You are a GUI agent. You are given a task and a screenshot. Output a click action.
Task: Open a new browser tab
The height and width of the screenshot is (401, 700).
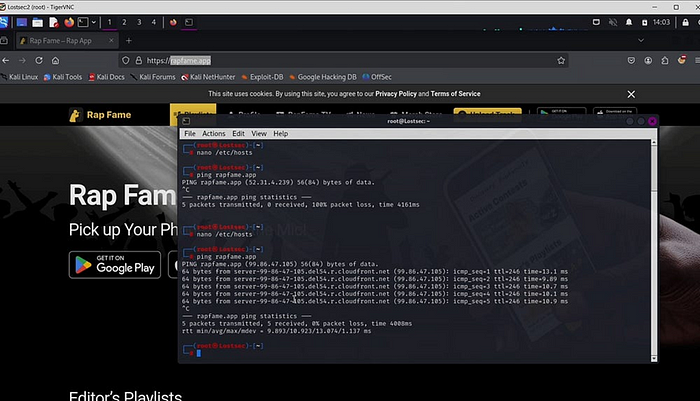pos(129,41)
